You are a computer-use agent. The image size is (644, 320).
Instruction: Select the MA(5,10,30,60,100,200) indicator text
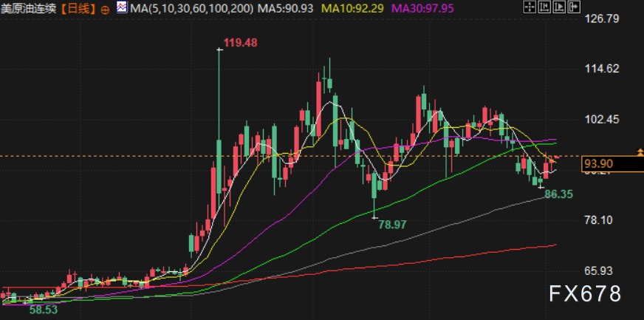[192, 8]
